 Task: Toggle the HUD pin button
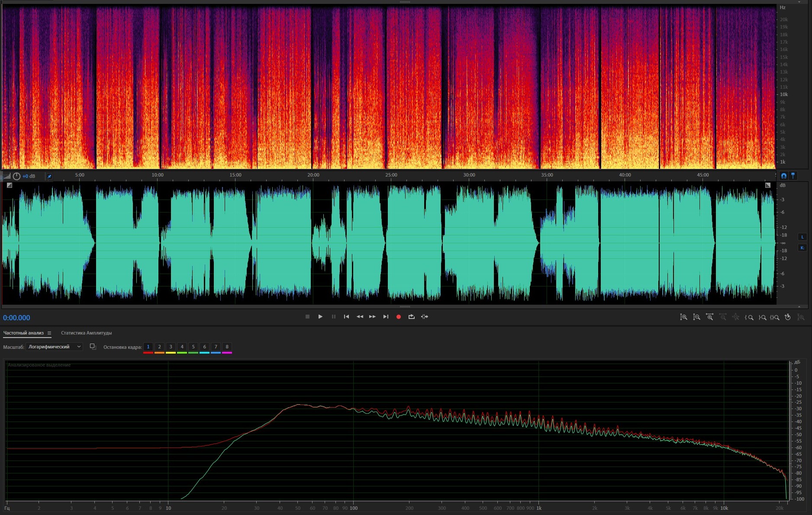pos(49,176)
